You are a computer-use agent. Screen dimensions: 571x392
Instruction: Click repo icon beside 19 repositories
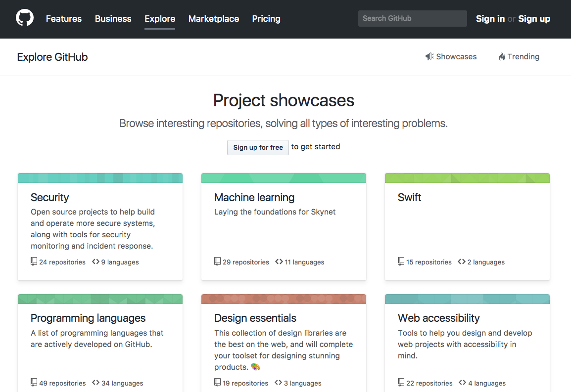(x=217, y=382)
